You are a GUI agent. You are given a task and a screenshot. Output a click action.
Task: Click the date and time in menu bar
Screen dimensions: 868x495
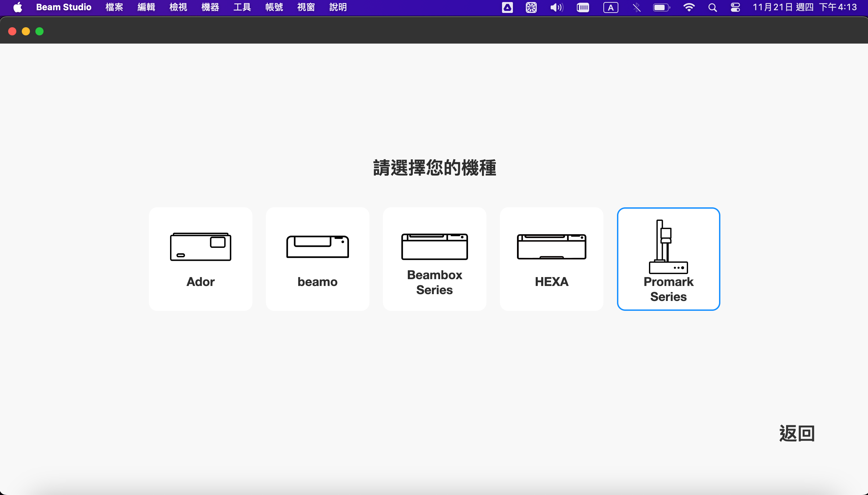pyautogui.click(x=804, y=7)
